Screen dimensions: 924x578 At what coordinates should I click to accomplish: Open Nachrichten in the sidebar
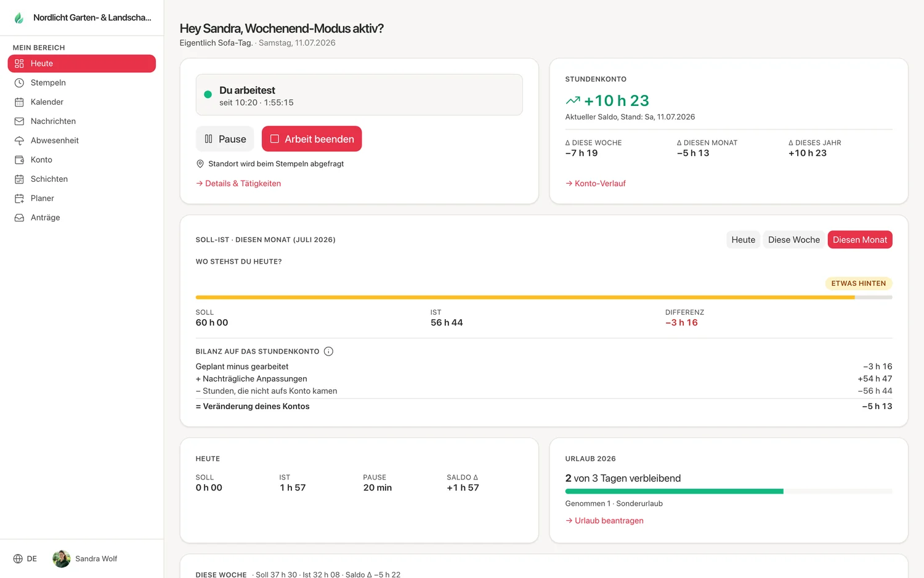81,121
